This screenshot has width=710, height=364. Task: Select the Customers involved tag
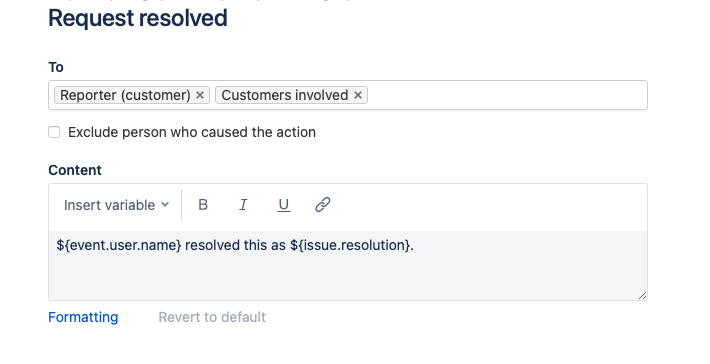coord(285,95)
